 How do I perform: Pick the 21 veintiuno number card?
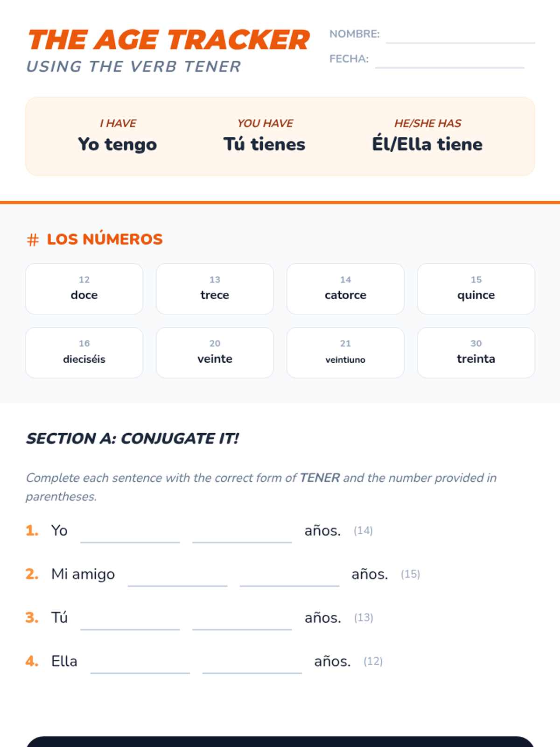[x=345, y=352]
